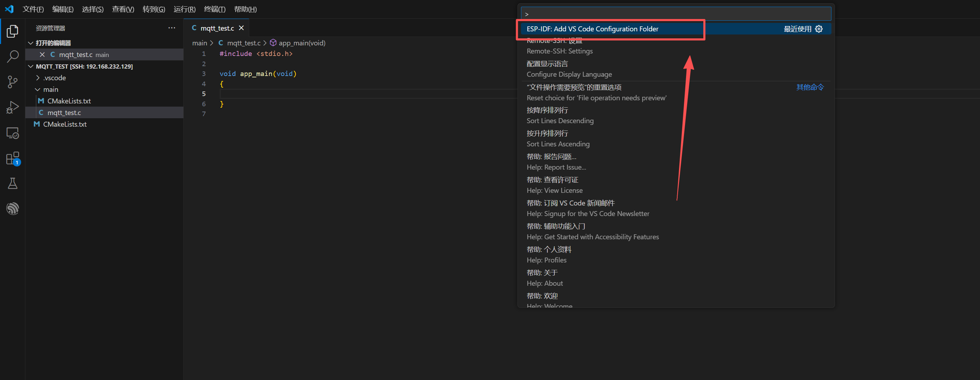Click gear icon beside ESP-IDF command
980x380 pixels.
pos(819,29)
